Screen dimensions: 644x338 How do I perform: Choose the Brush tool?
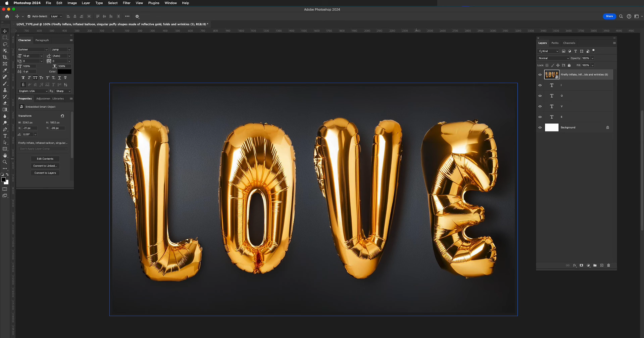tap(5, 84)
